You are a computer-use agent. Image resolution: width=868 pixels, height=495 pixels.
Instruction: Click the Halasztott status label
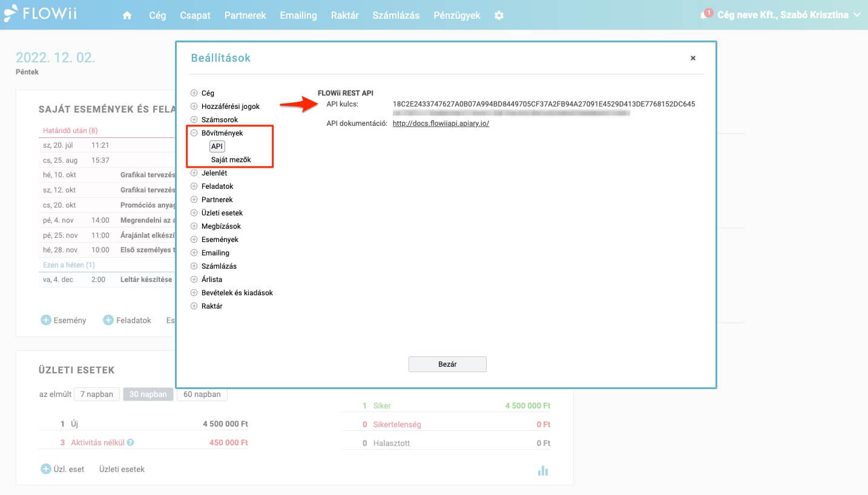[392, 443]
